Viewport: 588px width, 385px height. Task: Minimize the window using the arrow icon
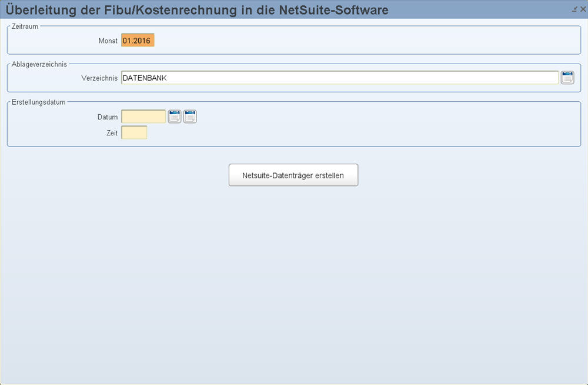tap(574, 9)
